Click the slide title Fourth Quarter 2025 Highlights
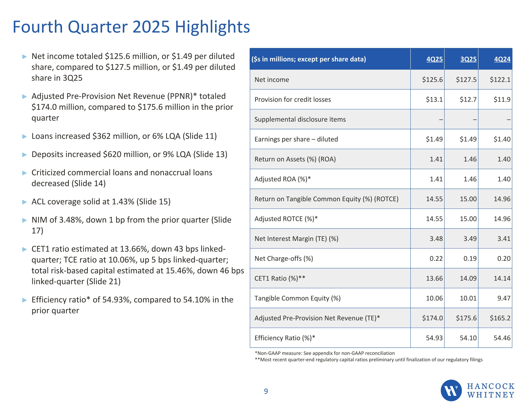 [x=131, y=27]
